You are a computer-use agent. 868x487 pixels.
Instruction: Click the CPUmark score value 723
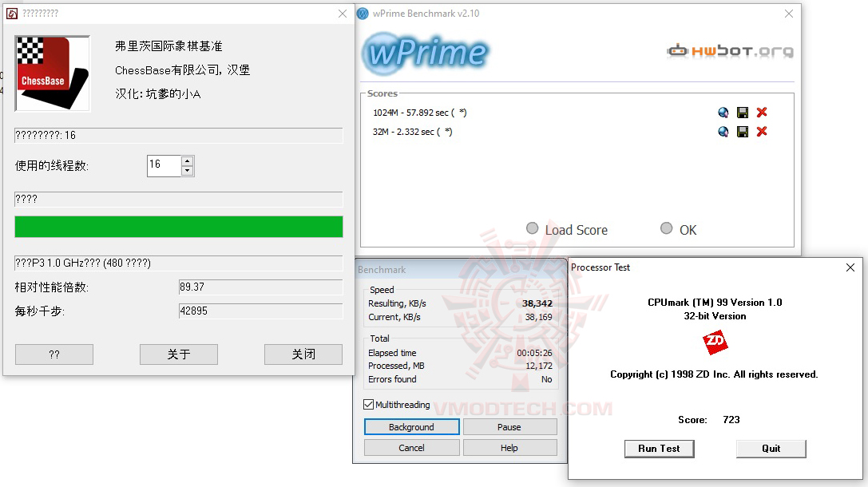click(x=731, y=419)
